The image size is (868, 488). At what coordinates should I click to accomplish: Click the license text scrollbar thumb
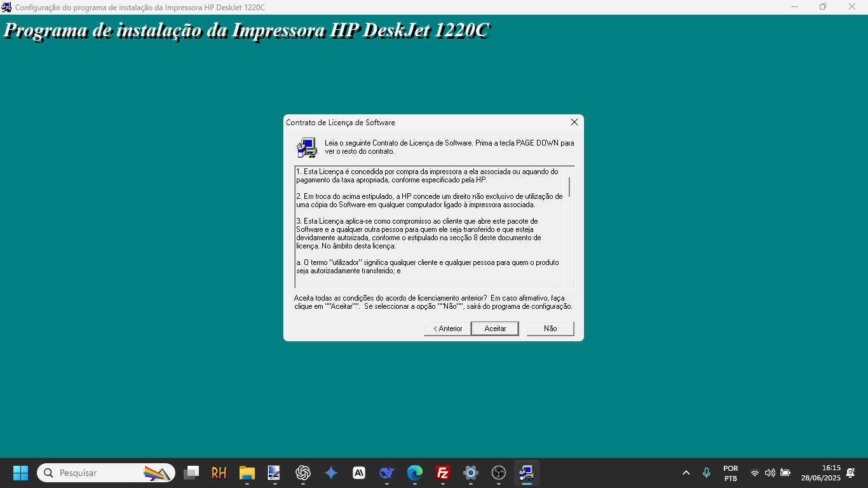point(569,187)
